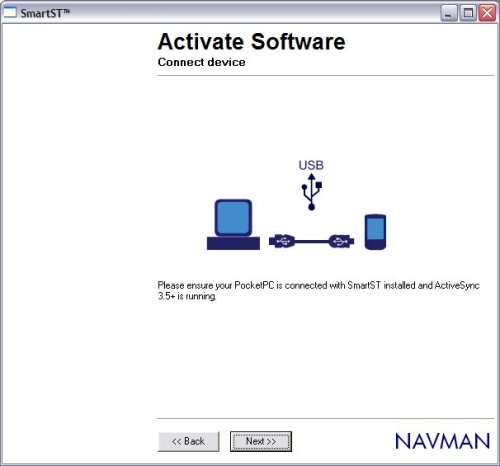The image size is (500, 466).
Task: Click the right USB cable plug
Action: pos(341,241)
